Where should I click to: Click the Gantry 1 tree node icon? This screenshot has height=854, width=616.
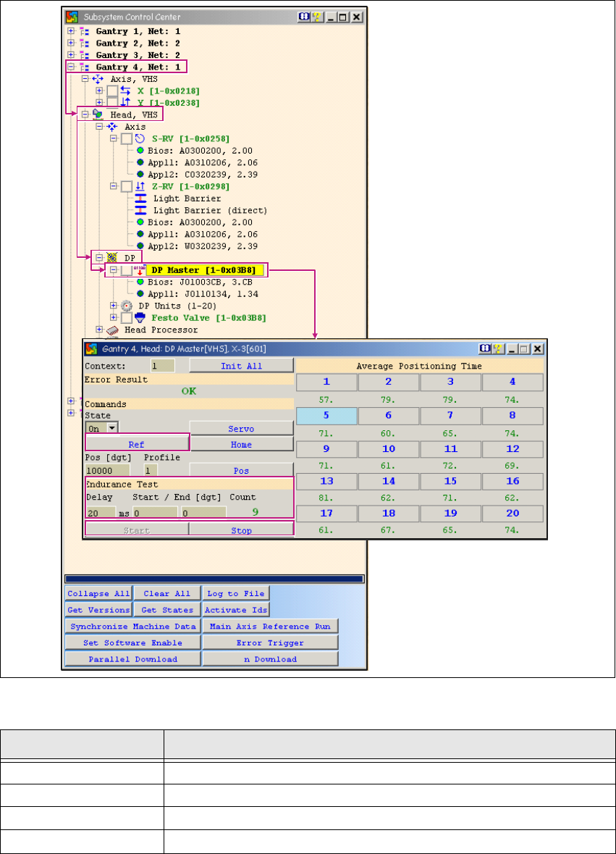click(x=83, y=32)
